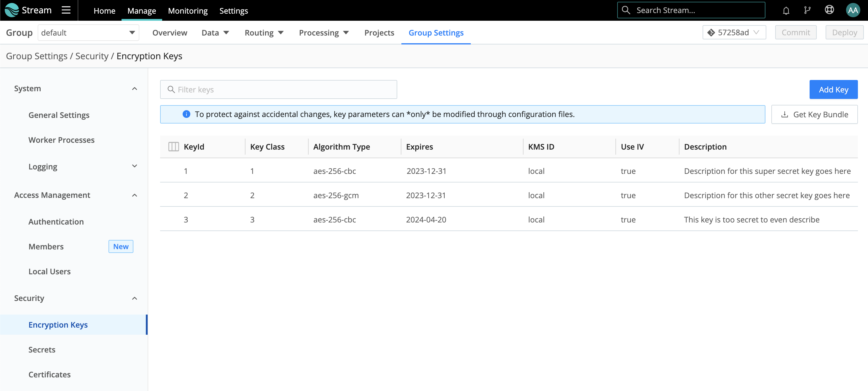Collapse the System section in sidebar

[x=135, y=88]
